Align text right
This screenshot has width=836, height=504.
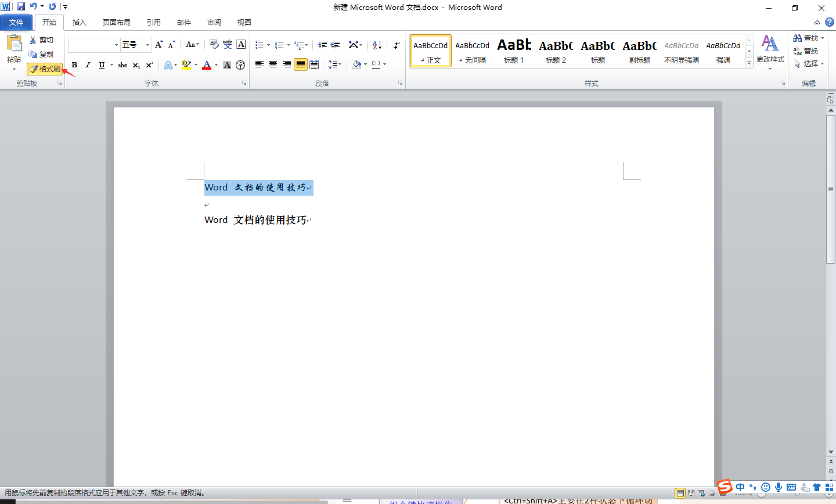coord(287,64)
